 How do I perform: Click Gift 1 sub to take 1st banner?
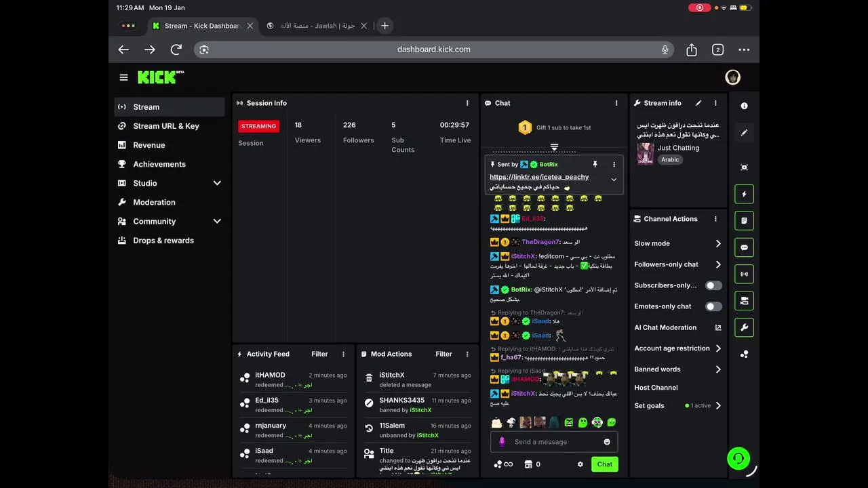pyautogui.click(x=554, y=127)
